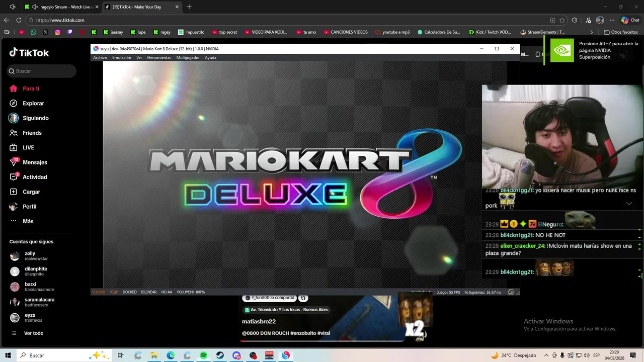The image size is (644, 362).
Task: Open the youtube a mp3 bookmark
Action: [x=392, y=32]
